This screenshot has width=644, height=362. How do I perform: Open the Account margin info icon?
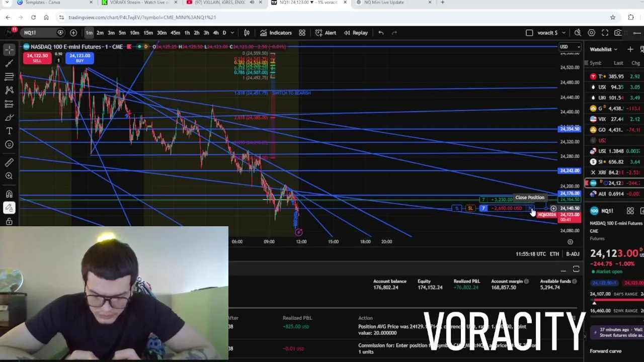click(526, 282)
